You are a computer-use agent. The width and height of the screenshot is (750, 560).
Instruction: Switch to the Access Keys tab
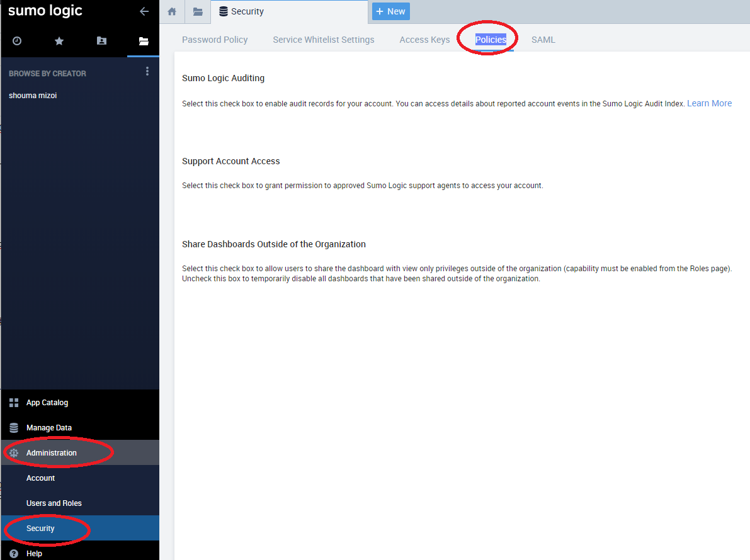(424, 40)
